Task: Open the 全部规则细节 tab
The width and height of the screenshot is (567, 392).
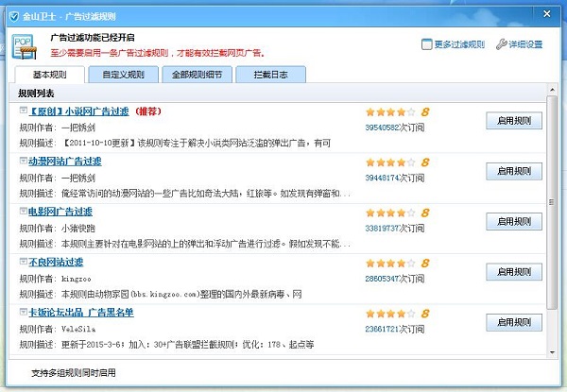Action: click(x=198, y=75)
